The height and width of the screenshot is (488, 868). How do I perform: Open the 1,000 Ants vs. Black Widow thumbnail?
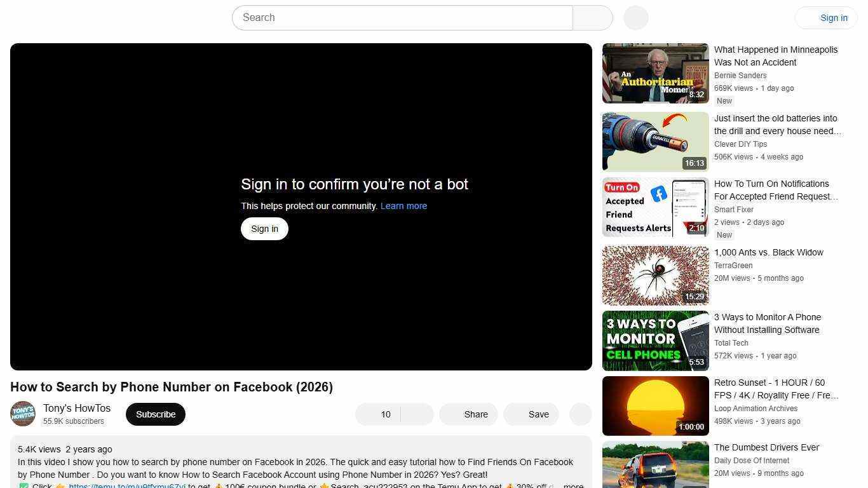[x=655, y=275]
